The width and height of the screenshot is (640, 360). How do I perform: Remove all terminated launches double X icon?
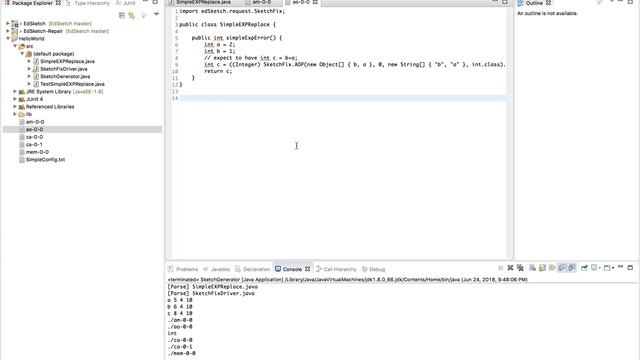coord(520,268)
